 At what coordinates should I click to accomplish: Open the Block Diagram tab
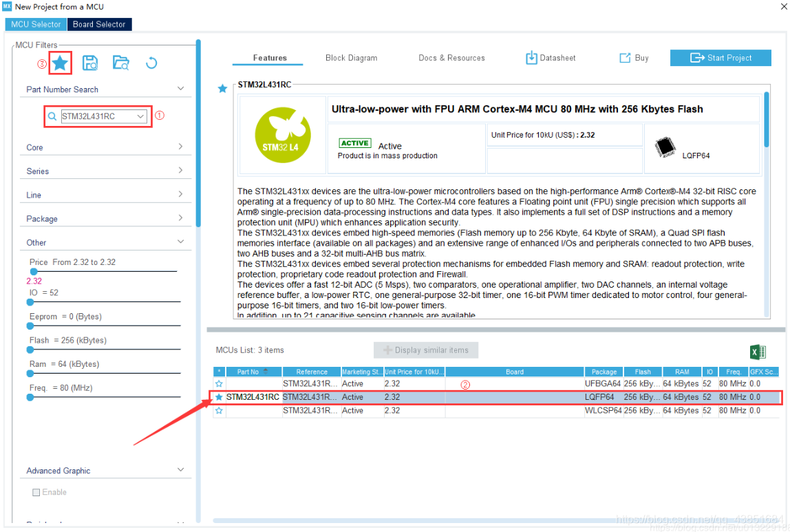(x=351, y=58)
